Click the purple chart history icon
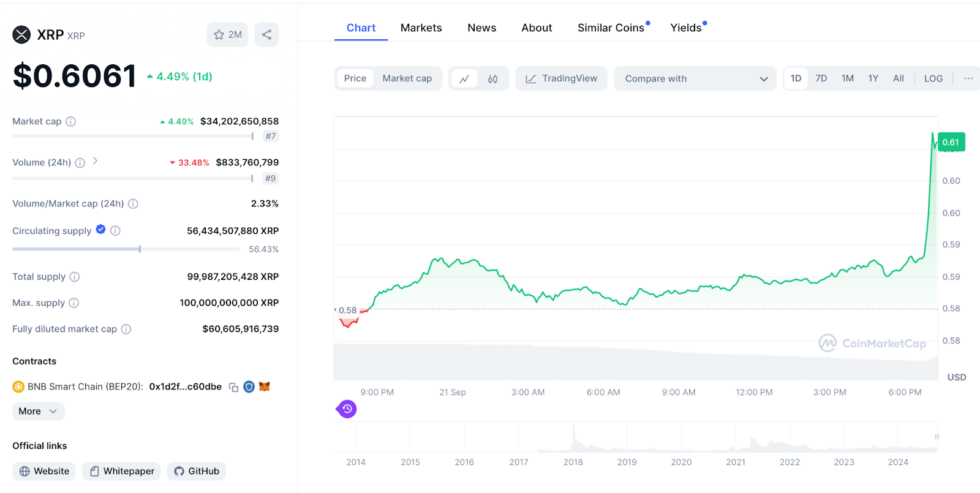Screen dimensions: 980x493 [x=347, y=408]
